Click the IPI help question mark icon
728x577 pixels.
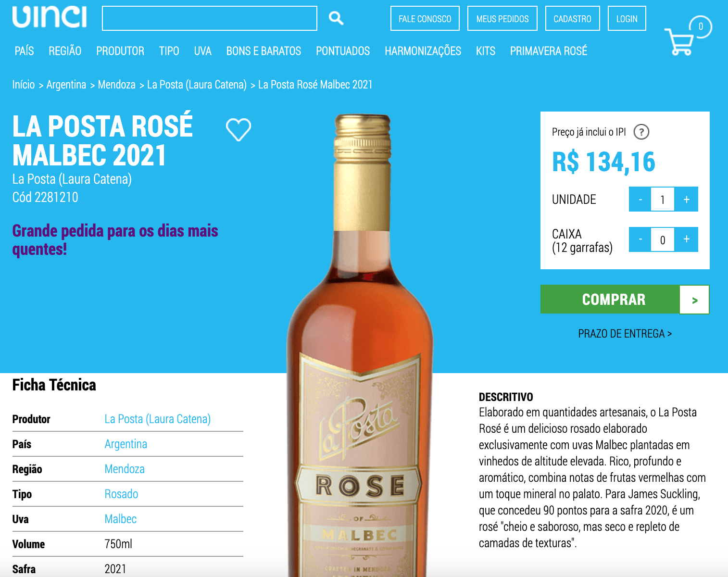click(641, 132)
